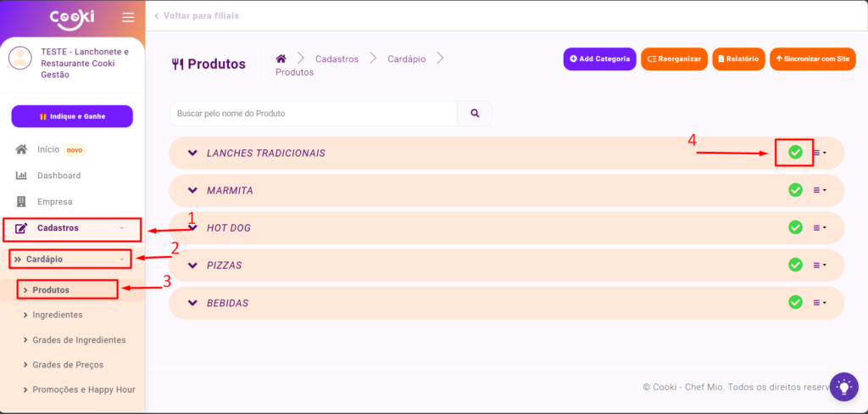Toggle the green check status of LANCHES TRADICIONAIS
This screenshot has width=868, height=414.
pyautogui.click(x=795, y=153)
